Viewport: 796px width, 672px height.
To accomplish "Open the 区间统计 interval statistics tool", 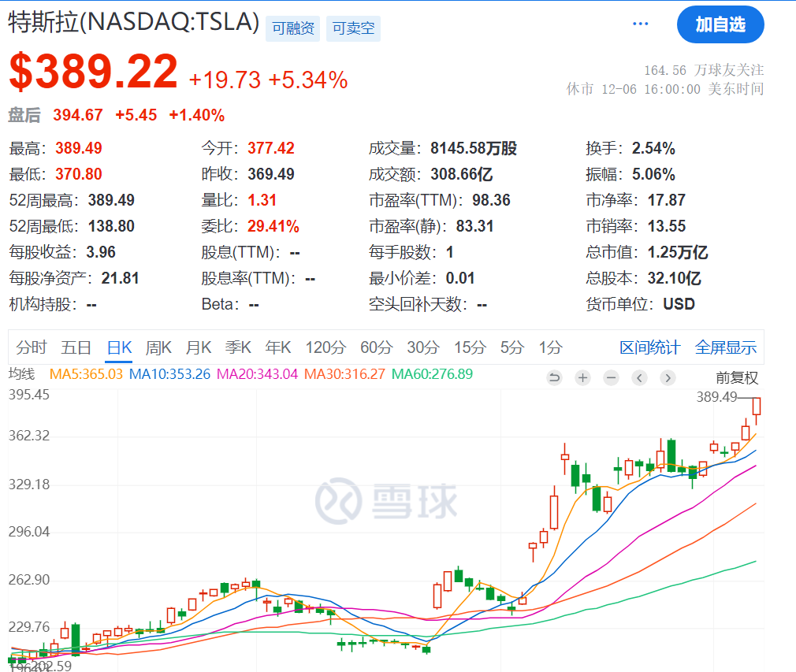I will 649,347.
